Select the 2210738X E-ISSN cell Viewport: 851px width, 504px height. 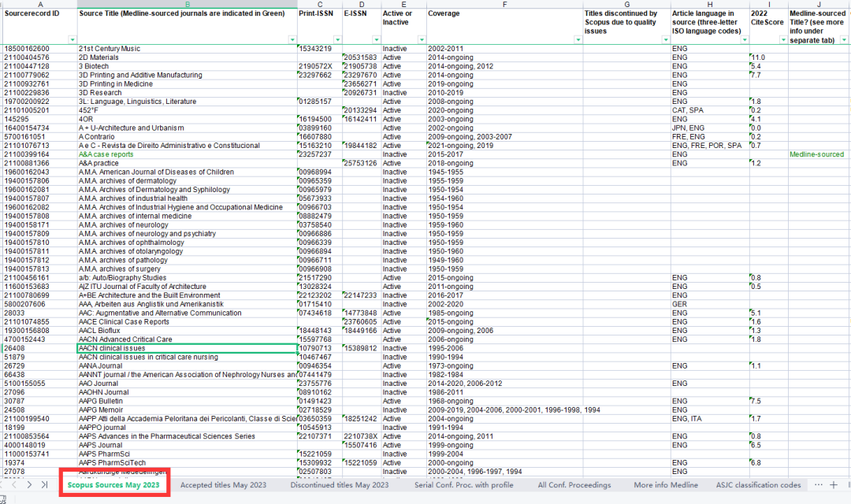(362, 436)
